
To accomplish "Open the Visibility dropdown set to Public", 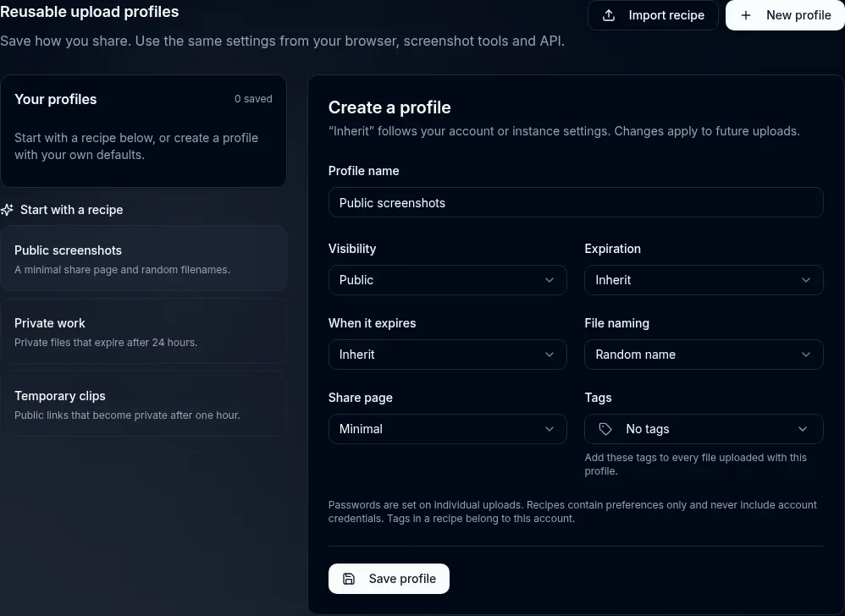I will pyautogui.click(x=447, y=280).
